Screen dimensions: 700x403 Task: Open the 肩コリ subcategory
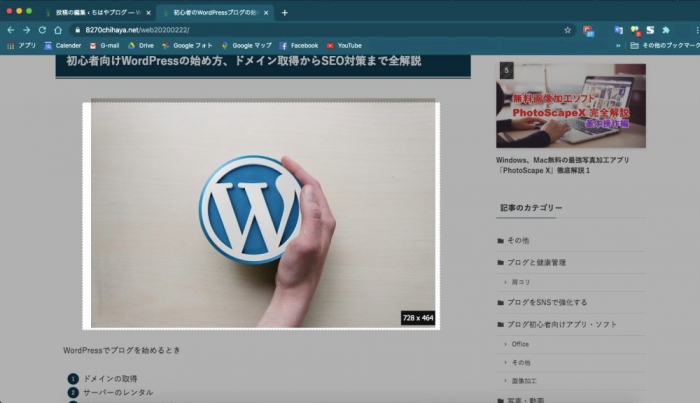coord(521,282)
